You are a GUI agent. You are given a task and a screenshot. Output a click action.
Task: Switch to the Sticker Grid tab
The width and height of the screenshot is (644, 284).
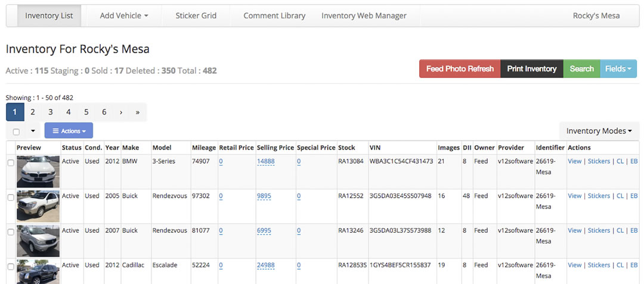point(196,15)
